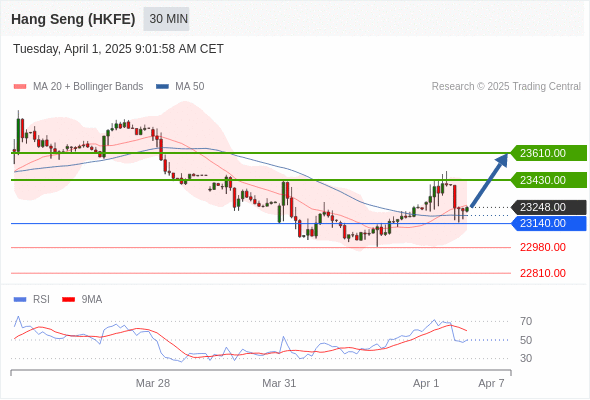The width and height of the screenshot is (590, 400).
Task: Click the RSI blue legend swatch
Action: pos(20,300)
